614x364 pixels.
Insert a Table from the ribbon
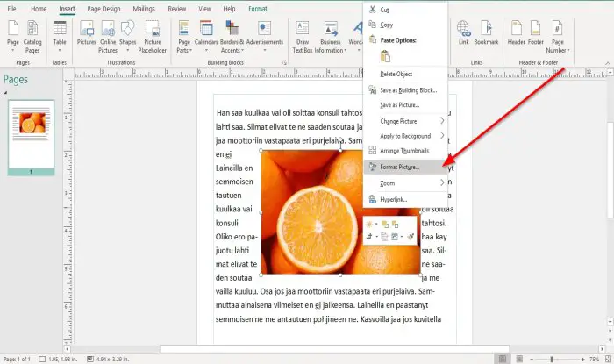[60, 37]
